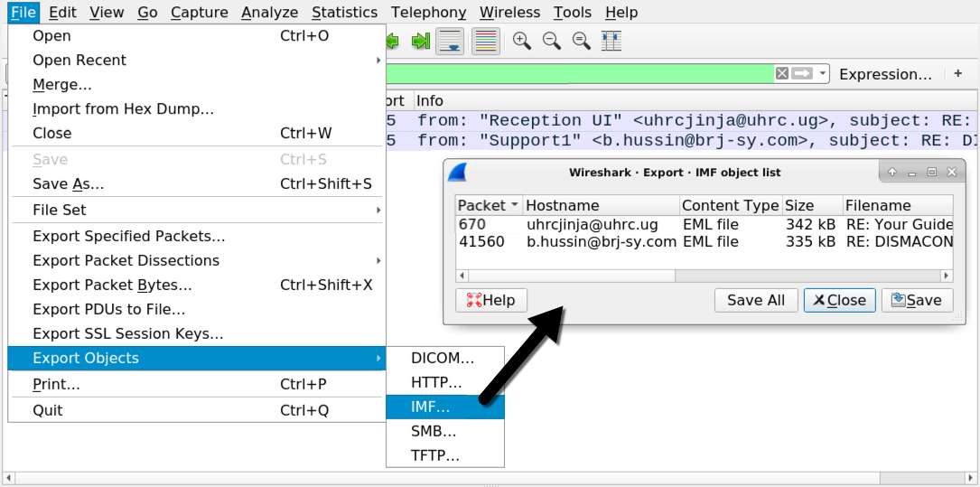The width and height of the screenshot is (980, 487).
Task: Click the go-to-last-packet green arrow icon
Action: [x=421, y=42]
